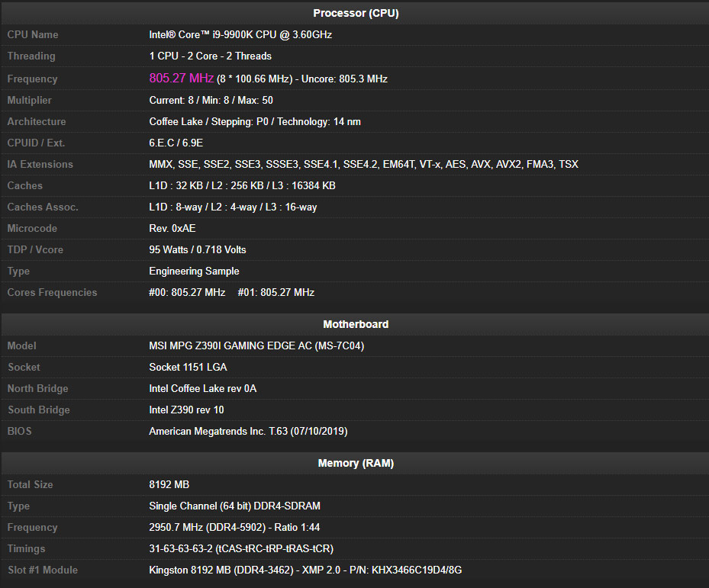Viewport: 709px width, 588px height.
Task: Click the South Bridge row label
Action: tap(39, 410)
